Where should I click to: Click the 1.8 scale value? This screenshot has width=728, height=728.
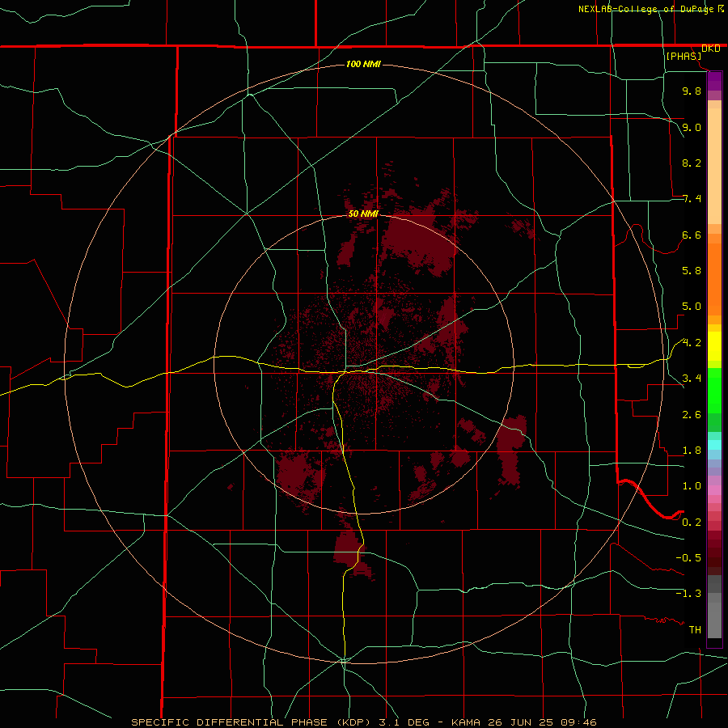tap(692, 451)
